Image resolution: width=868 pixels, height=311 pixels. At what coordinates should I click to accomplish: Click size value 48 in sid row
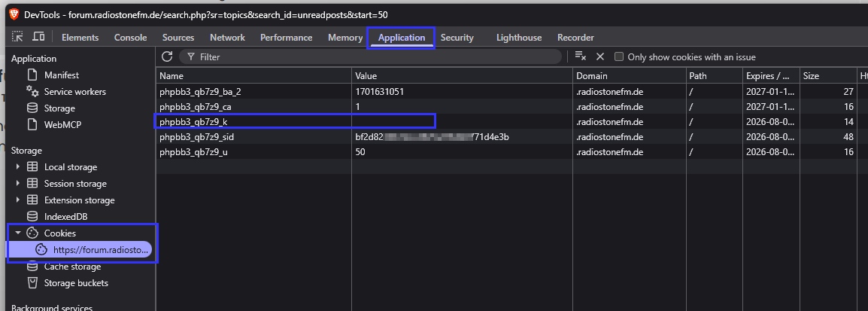pyautogui.click(x=848, y=136)
